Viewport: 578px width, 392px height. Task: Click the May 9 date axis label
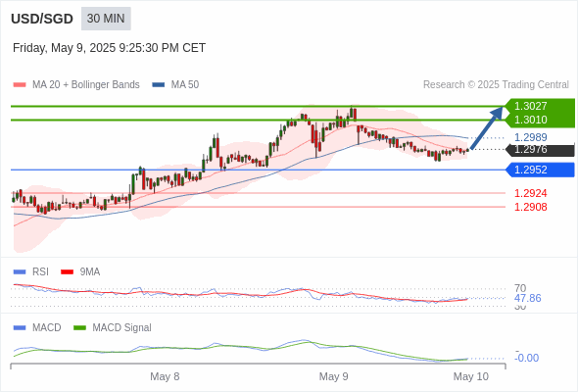click(x=334, y=376)
